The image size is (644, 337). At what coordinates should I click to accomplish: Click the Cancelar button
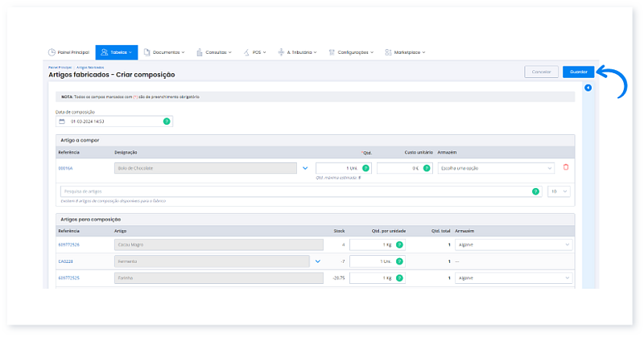541,72
